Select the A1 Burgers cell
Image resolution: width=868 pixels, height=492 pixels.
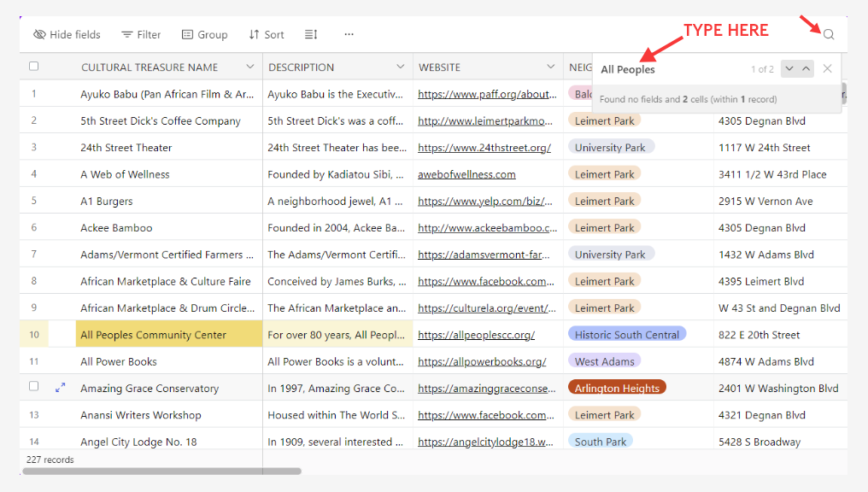[169, 201]
